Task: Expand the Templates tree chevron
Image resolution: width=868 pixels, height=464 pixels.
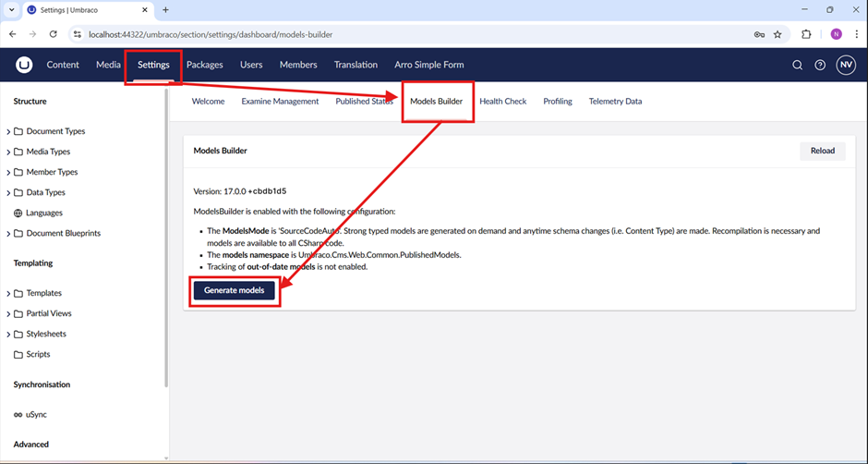Action: (8, 294)
